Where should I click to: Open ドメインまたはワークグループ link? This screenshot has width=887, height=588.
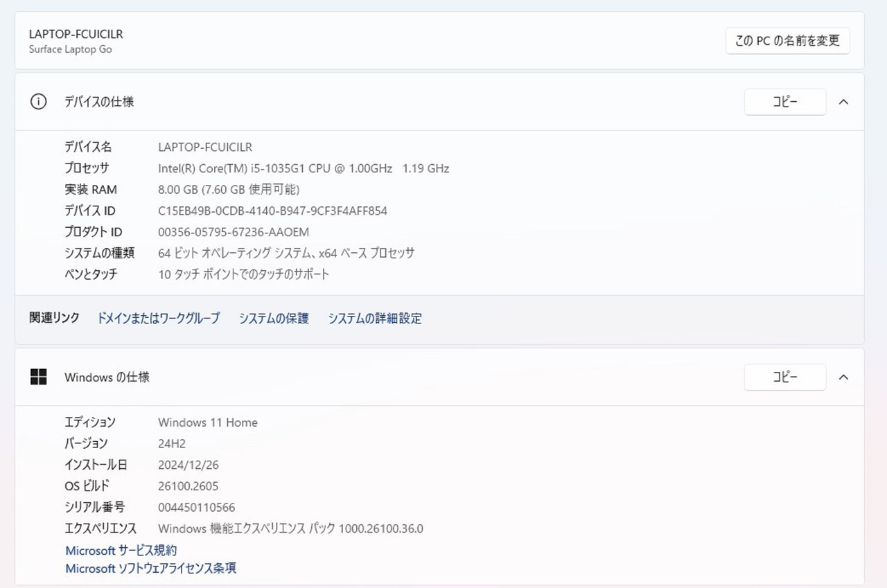point(159,319)
